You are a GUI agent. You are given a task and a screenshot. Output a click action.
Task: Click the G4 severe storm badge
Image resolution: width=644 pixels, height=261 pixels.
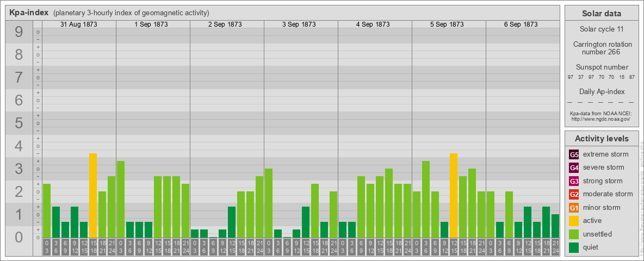pos(574,168)
